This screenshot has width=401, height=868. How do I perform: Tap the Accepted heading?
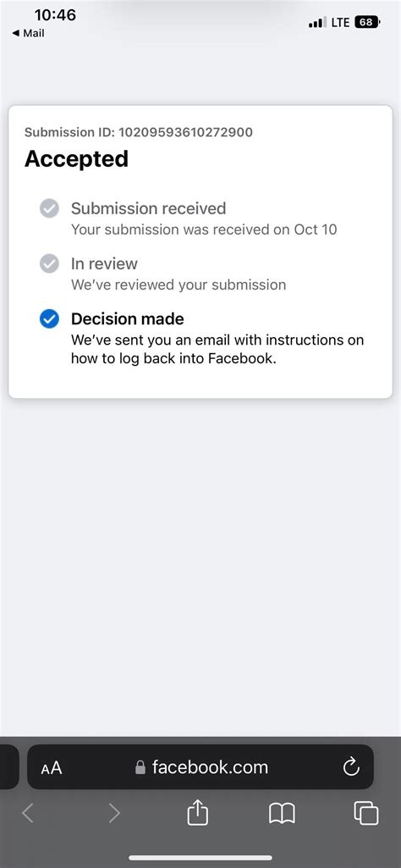(76, 159)
